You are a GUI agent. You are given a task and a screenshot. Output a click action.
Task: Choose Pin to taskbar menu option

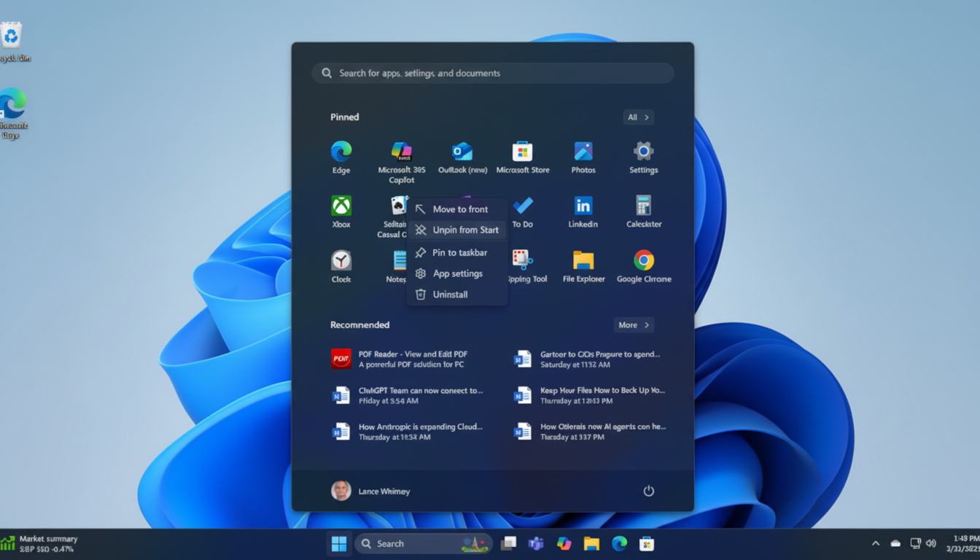457,252
